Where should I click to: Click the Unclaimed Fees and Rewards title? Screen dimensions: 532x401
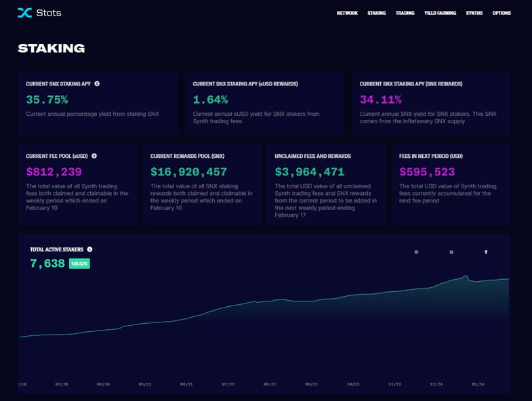point(313,156)
